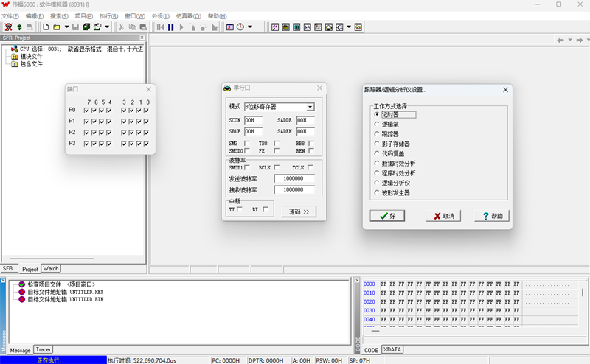Click the purple-striped window icon in toolbar
The height and width of the screenshot is (364, 590).
pos(275,27)
